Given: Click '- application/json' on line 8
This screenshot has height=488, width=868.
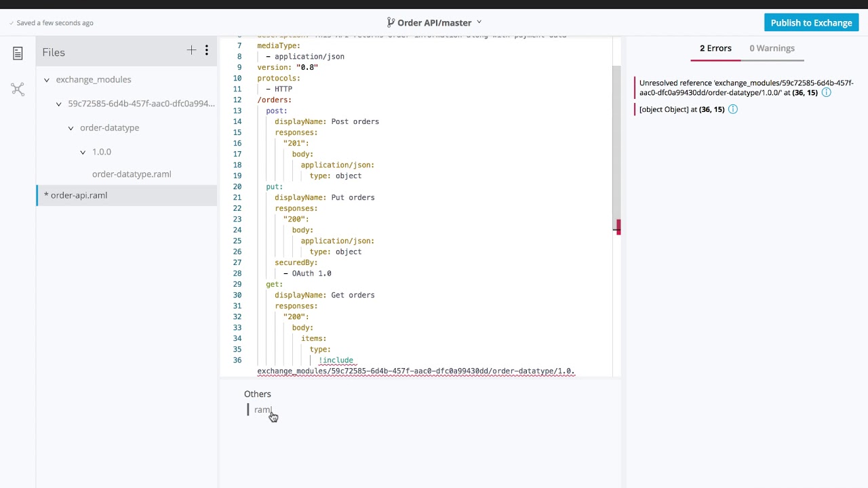Looking at the screenshot, I should pyautogui.click(x=305, y=56).
